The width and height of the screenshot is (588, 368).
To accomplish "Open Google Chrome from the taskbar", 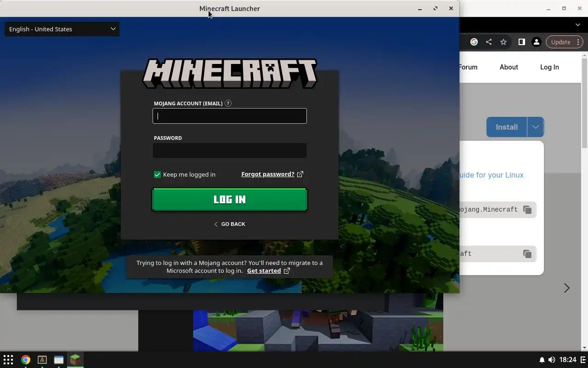I will [26, 360].
